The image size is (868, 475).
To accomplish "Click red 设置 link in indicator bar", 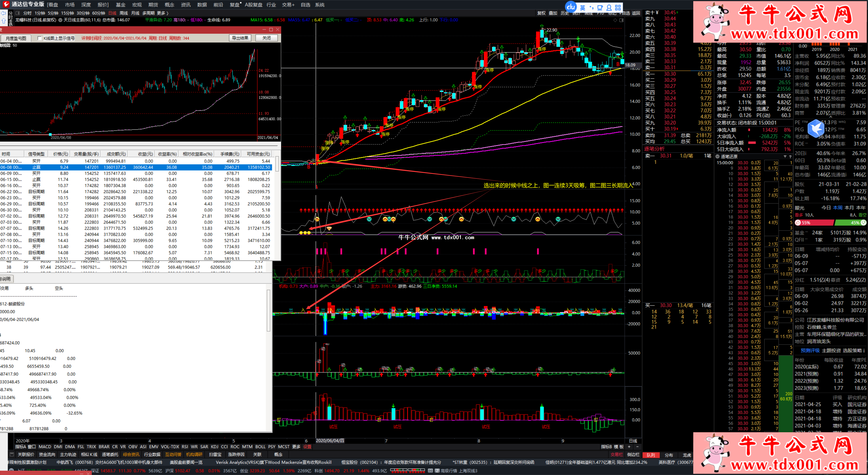I will pos(307,447).
